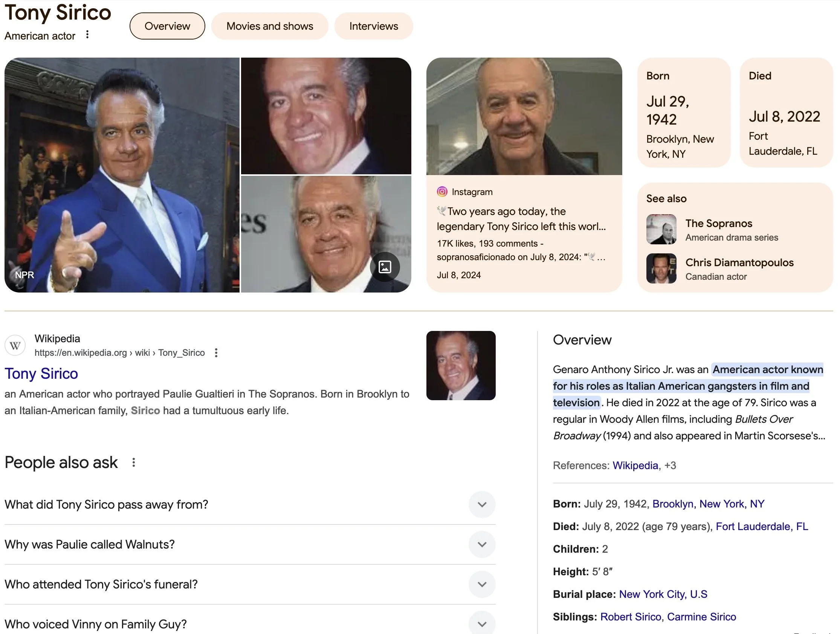
Task: Switch to the Movies and shows tab
Action: point(270,26)
